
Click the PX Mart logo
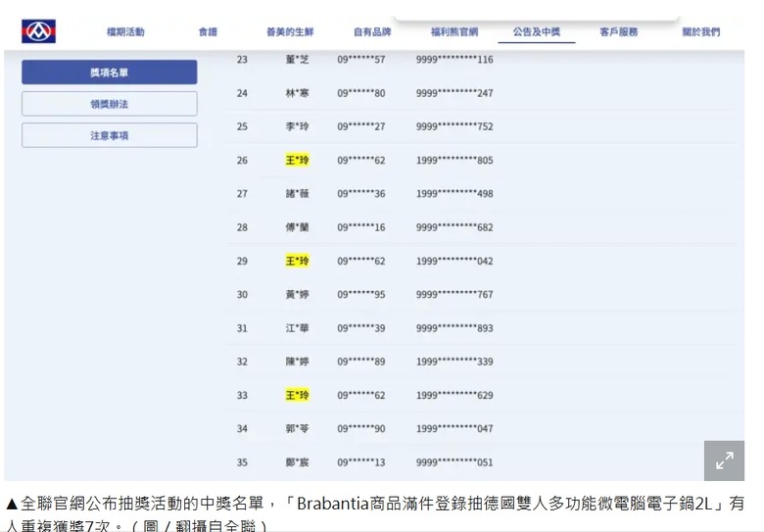38,31
